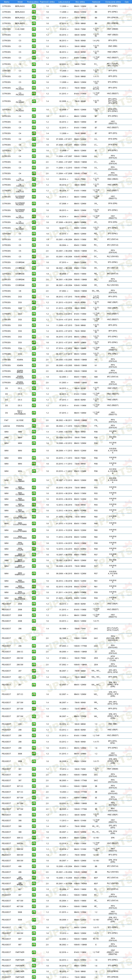Click the fuel icon in the DS 4 CROSSBACK row
This screenshot has height=980, width=132.
(x=34, y=413)
